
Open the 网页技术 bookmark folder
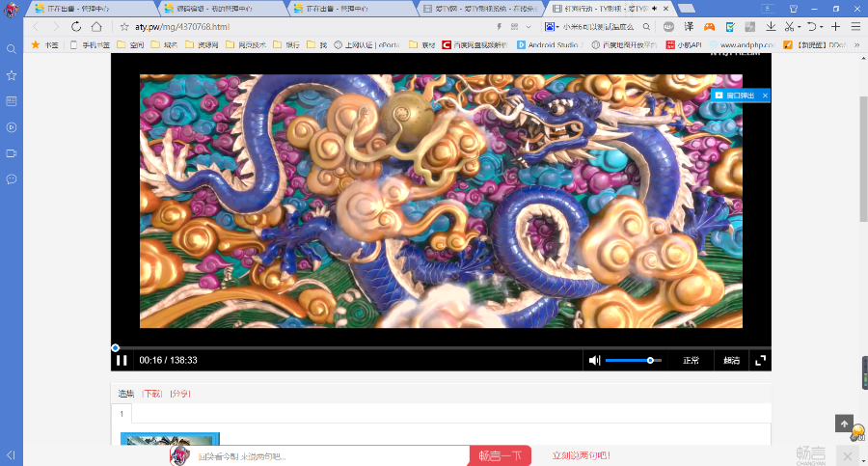(x=246, y=45)
